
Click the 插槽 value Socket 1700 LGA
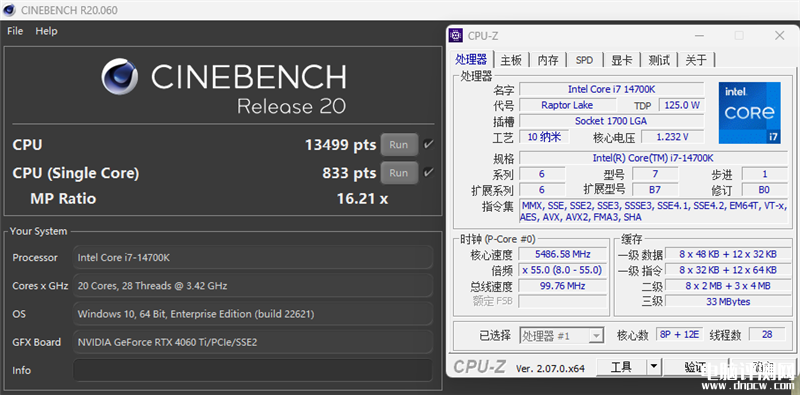(x=611, y=121)
